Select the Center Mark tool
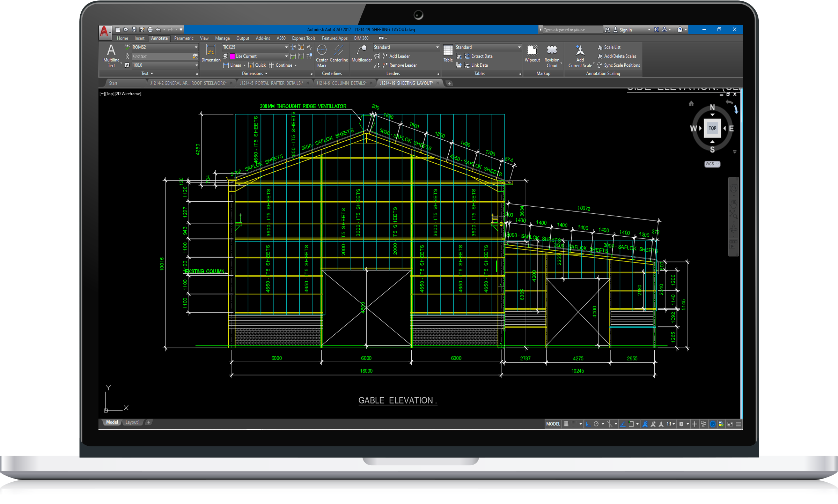Screen dimensions: 838x504 [x=322, y=56]
